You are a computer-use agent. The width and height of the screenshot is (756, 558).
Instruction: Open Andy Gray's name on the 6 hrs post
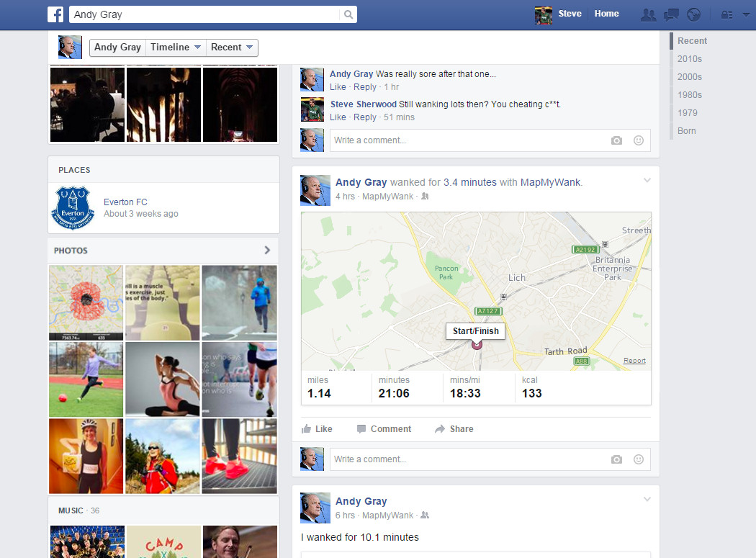361,502
